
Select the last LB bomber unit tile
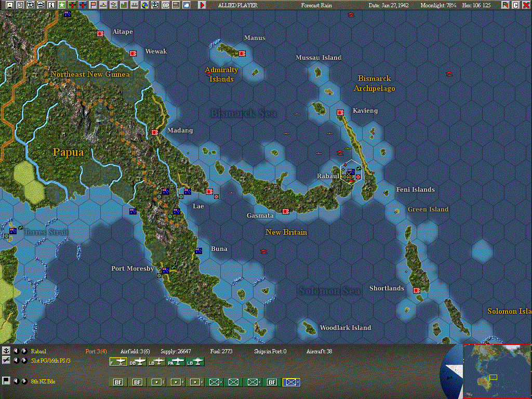pyautogui.click(x=195, y=362)
